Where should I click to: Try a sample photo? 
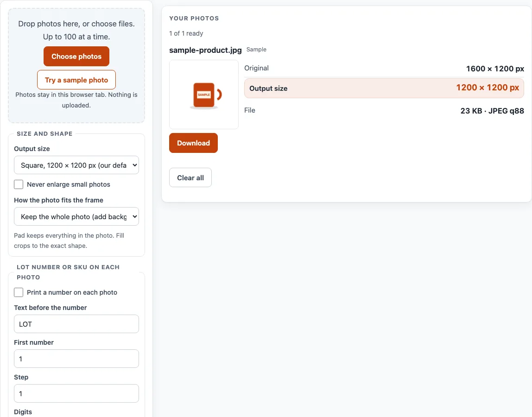point(76,80)
